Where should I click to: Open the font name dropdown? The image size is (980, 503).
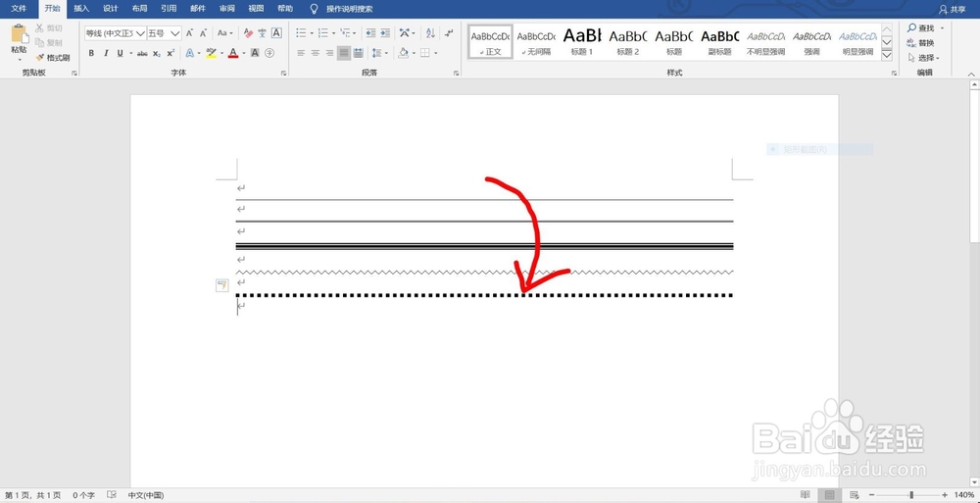140,33
